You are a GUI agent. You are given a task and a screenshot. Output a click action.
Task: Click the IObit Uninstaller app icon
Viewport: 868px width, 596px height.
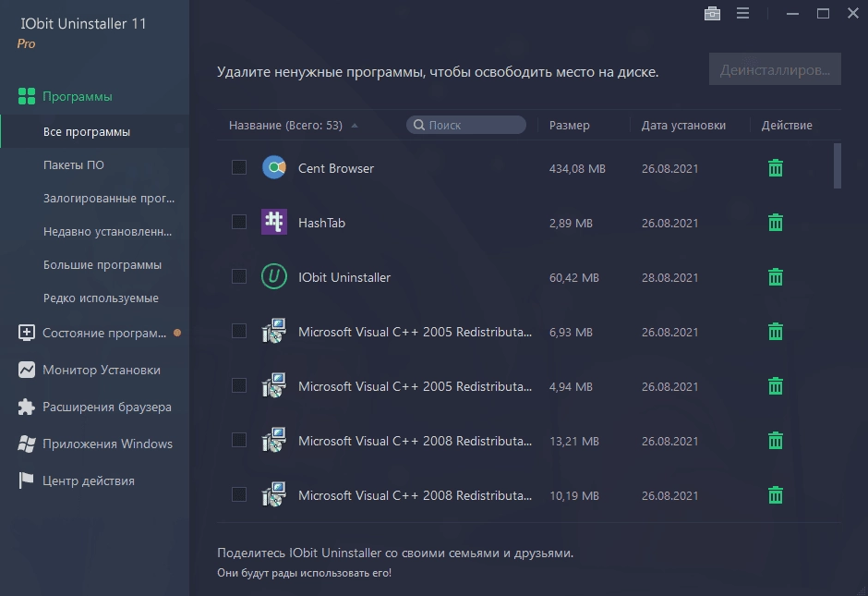pyautogui.click(x=274, y=276)
